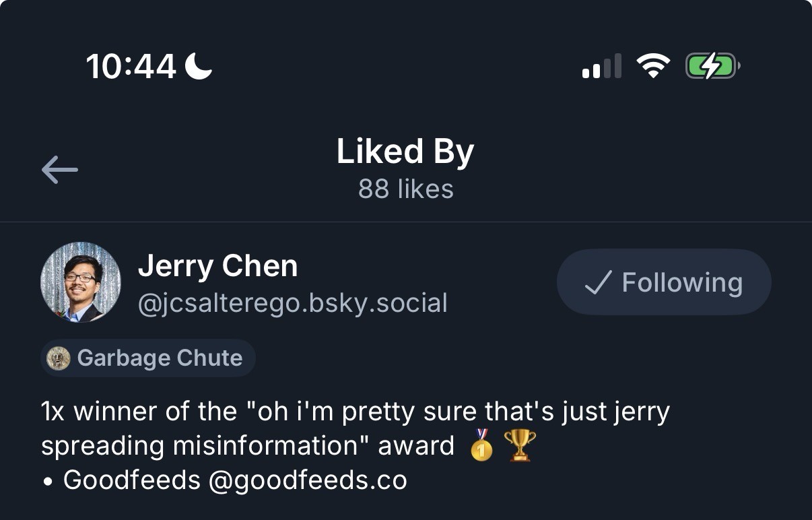Tap the 88 likes count text
The height and width of the screenshot is (520, 812).
coord(405,189)
